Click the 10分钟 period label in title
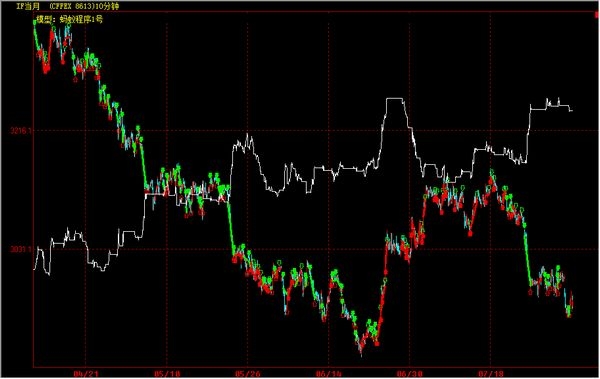The width and height of the screenshot is (600, 379). [105, 7]
